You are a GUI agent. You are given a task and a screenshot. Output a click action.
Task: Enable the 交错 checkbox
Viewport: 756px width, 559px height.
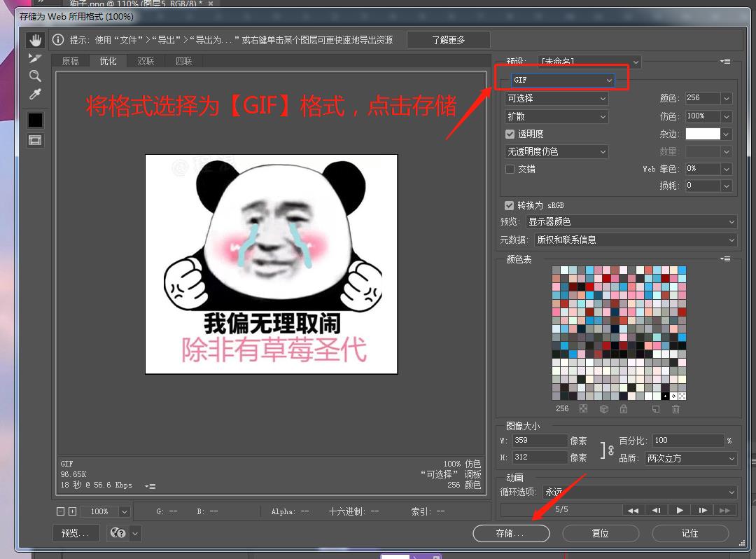(x=510, y=169)
